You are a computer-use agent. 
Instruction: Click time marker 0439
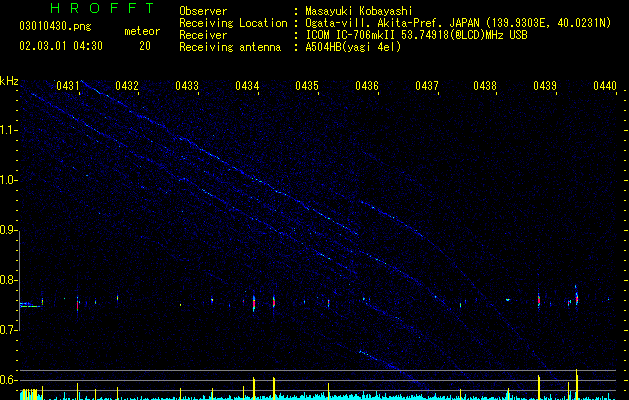click(x=545, y=85)
